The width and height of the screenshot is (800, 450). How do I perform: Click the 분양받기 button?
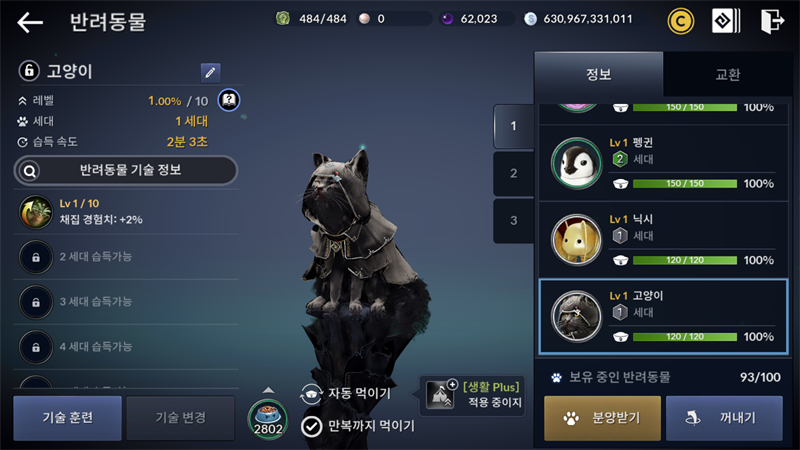pyautogui.click(x=602, y=418)
